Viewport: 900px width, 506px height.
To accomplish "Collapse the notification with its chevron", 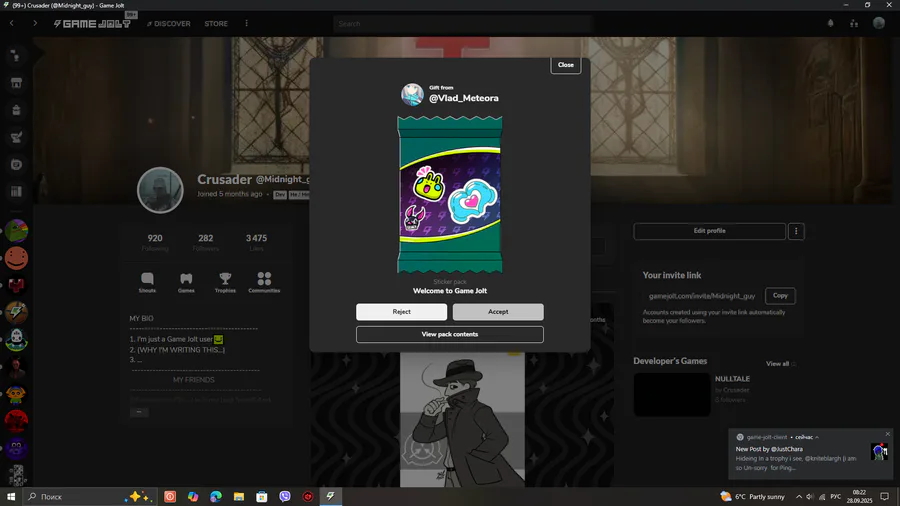I will click(x=817, y=437).
